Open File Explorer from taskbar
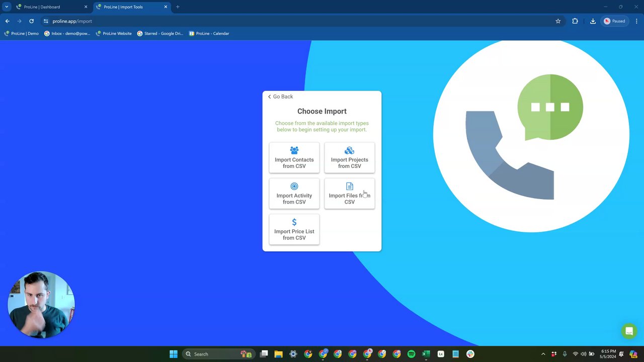Viewport: 644px width, 362px height. tap(278, 354)
